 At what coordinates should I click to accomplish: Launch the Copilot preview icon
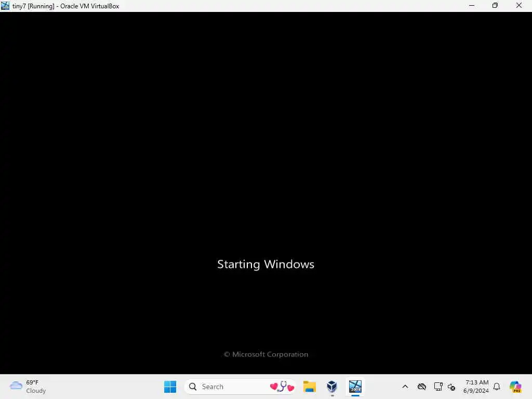pos(515,387)
